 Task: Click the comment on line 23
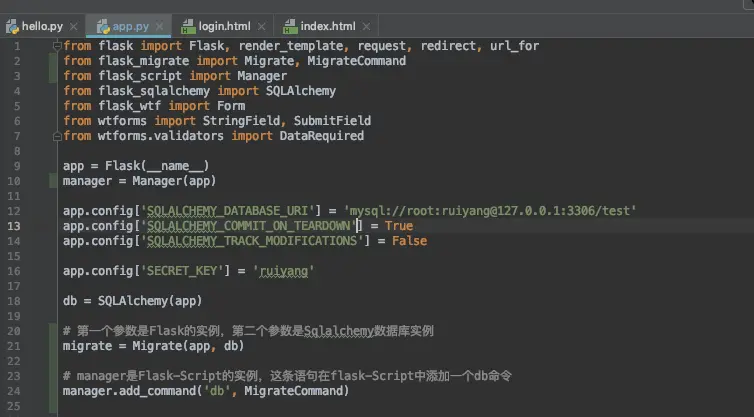287,376
